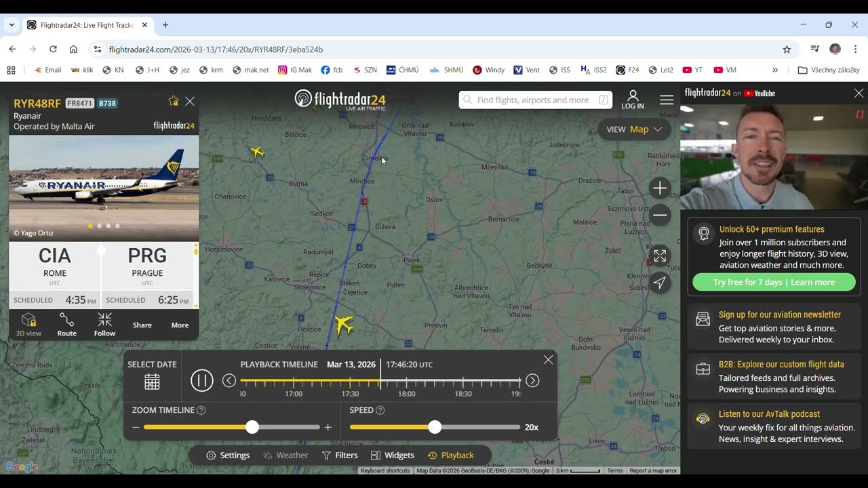Open the Filters menu
This screenshot has width=868, height=488.
click(x=340, y=455)
